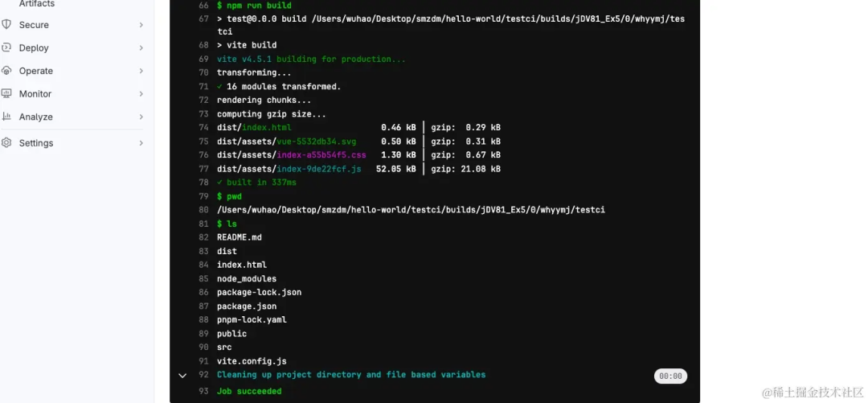Click the 00:00 duration badge

[x=670, y=376]
